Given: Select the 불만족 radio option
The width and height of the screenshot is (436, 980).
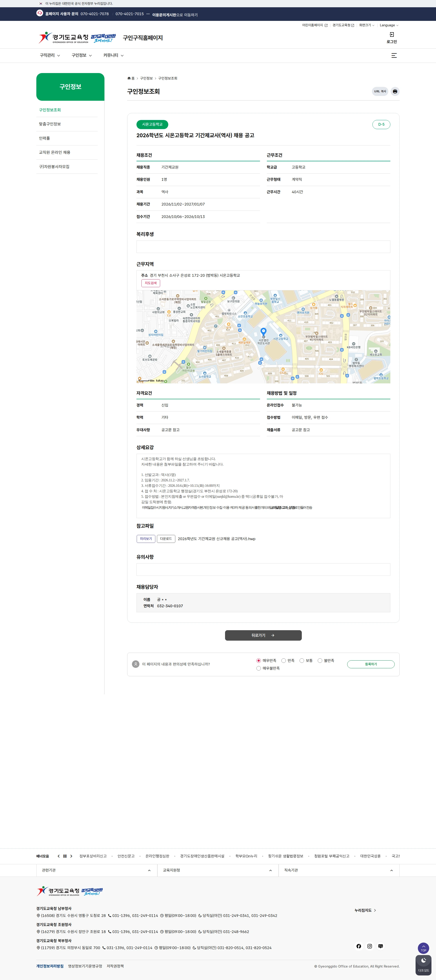Looking at the screenshot, I should click(x=320, y=660).
